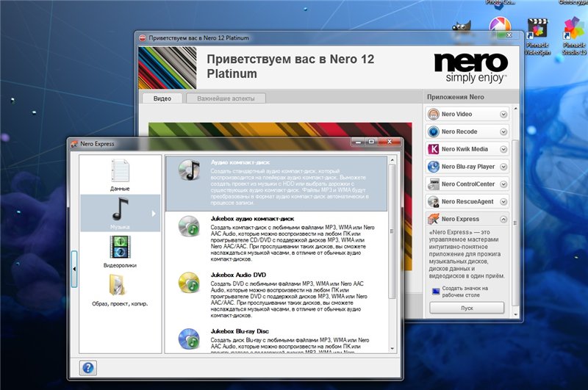Switch to the Важнейшие аспекты tab
This screenshot has height=390, width=588.
point(226,98)
